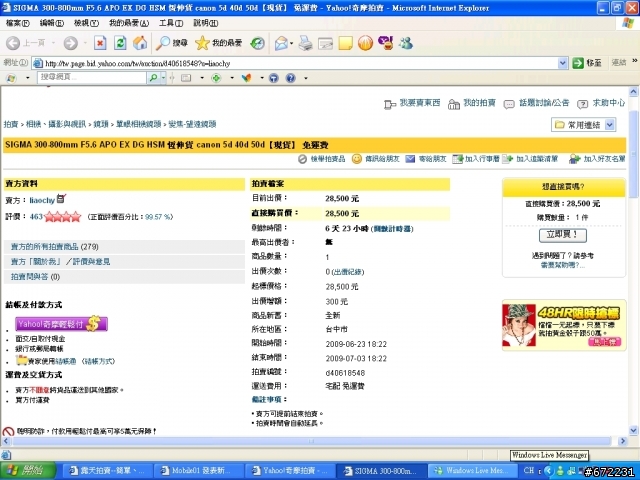Open History clock icon
This screenshot has height=480, width=640.
tap(257, 43)
